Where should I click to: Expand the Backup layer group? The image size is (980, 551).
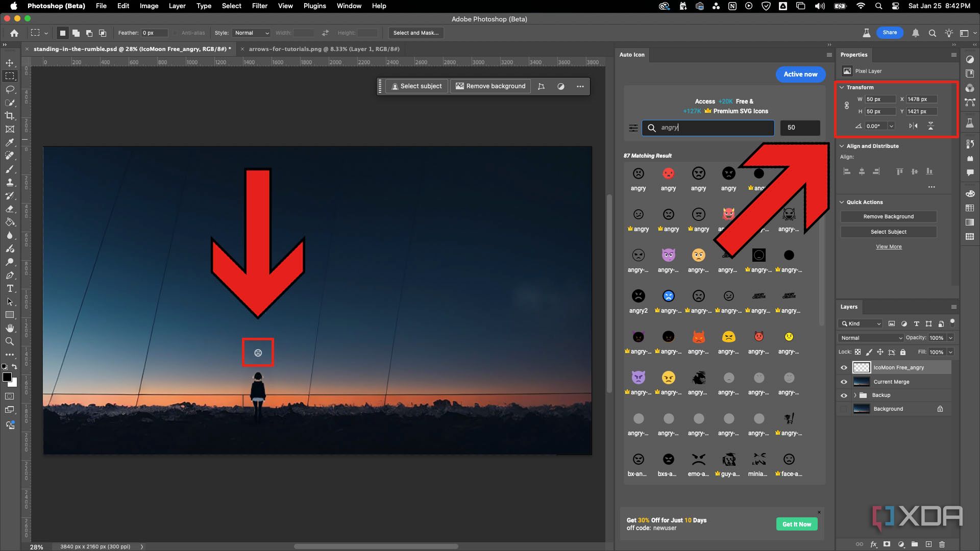tap(855, 395)
